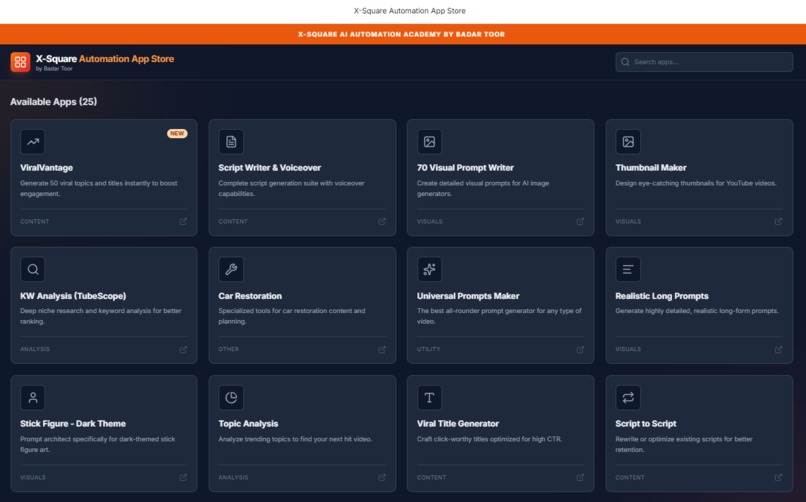Click the Stick Figure person icon
Viewport: 806px width, 502px height.
coord(33,397)
